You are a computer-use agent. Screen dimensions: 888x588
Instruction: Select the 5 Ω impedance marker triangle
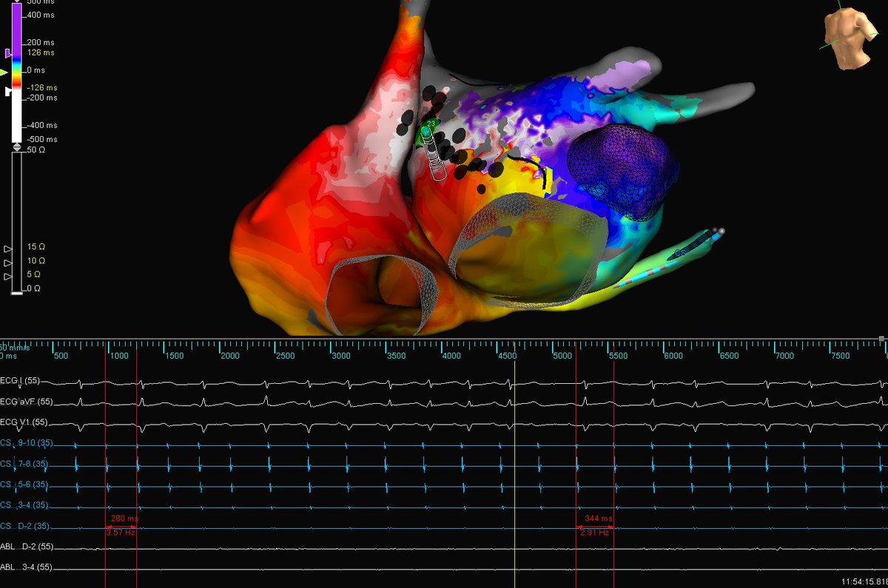click(x=8, y=276)
